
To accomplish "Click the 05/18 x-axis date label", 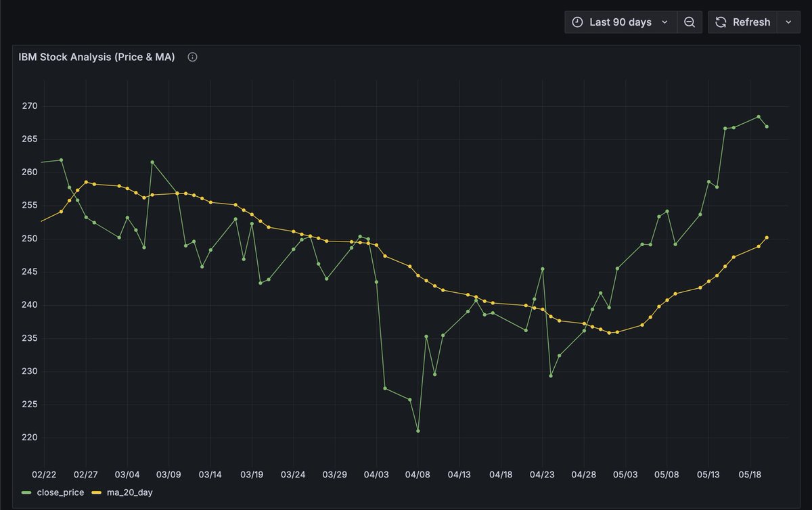I will pos(750,475).
